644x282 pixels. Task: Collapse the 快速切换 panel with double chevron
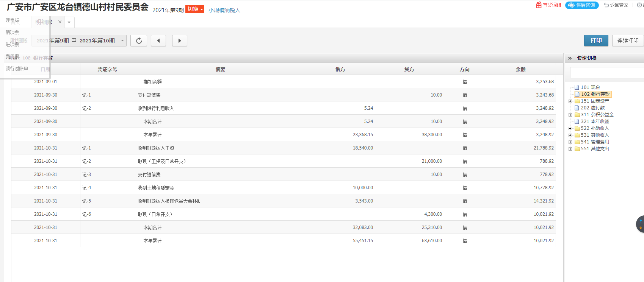pyautogui.click(x=570, y=58)
